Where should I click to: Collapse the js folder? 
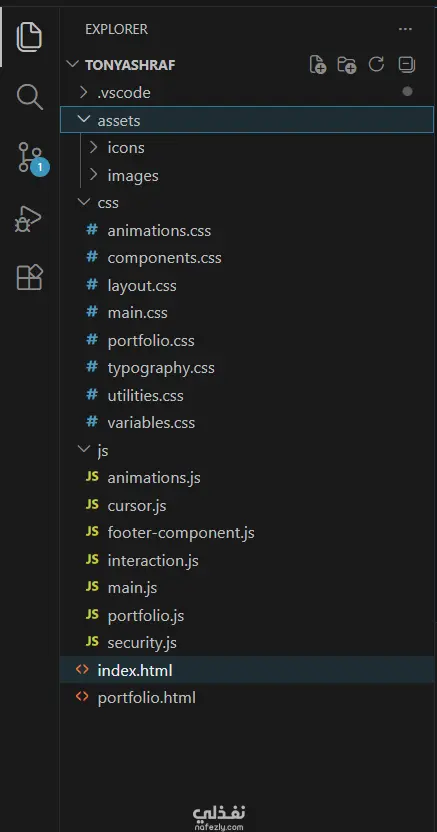pos(247,450)
